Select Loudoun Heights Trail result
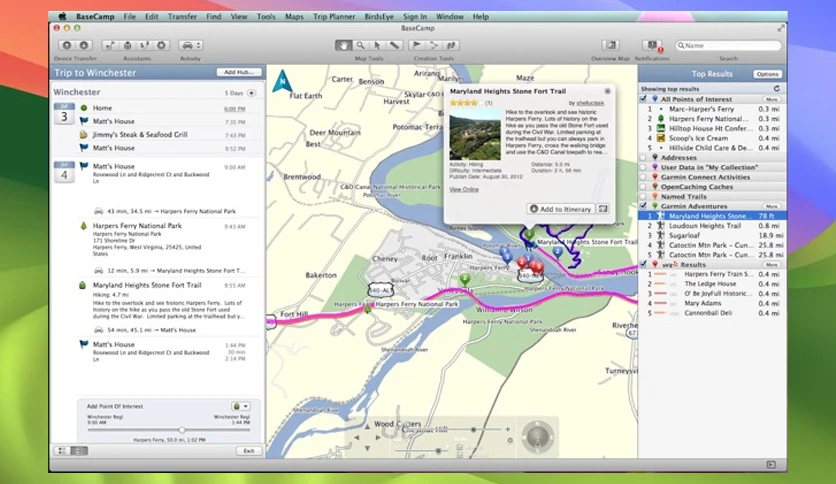Image resolution: width=836 pixels, height=484 pixels. coord(712,225)
